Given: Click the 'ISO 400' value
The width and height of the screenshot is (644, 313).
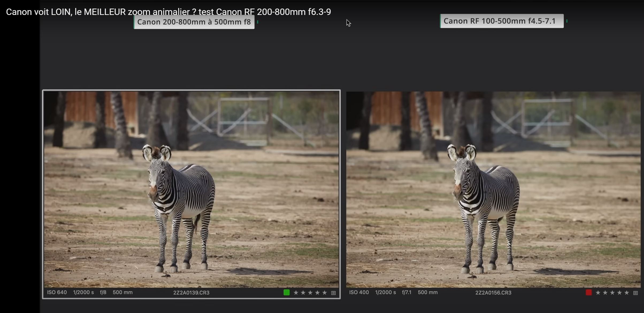Looking at the screenshot, I should pyautogui.click(x=359, y=292).
